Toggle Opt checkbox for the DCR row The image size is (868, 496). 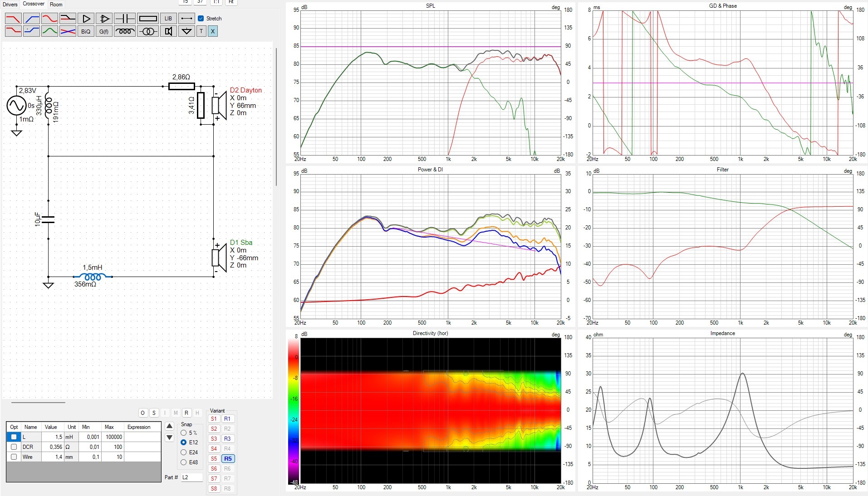(x=14, y=447)
